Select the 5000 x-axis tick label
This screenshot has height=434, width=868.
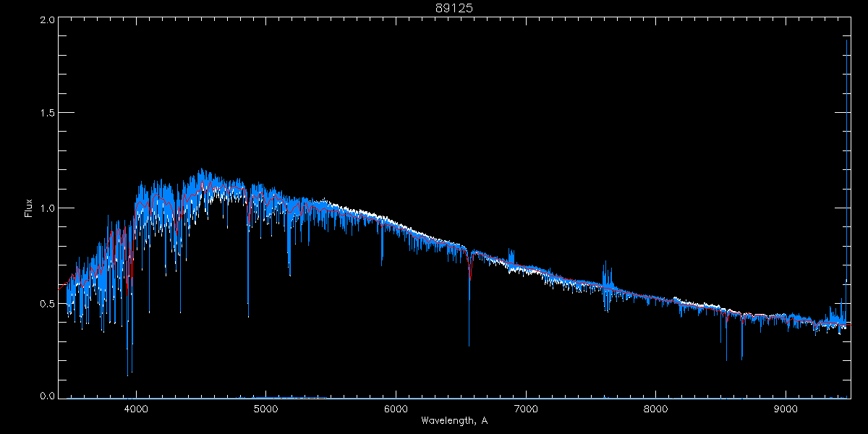266,408
